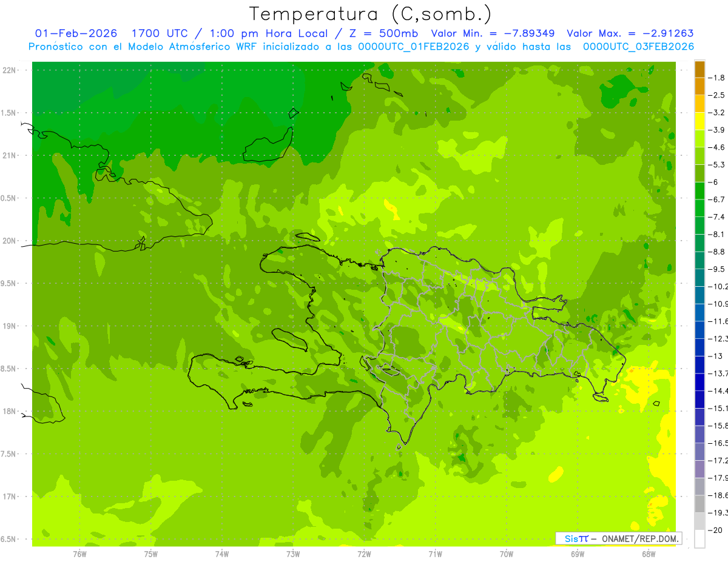728x562 pixels.
Task: Click the "-20" colorbar value
Action: (x=716, y=530)
